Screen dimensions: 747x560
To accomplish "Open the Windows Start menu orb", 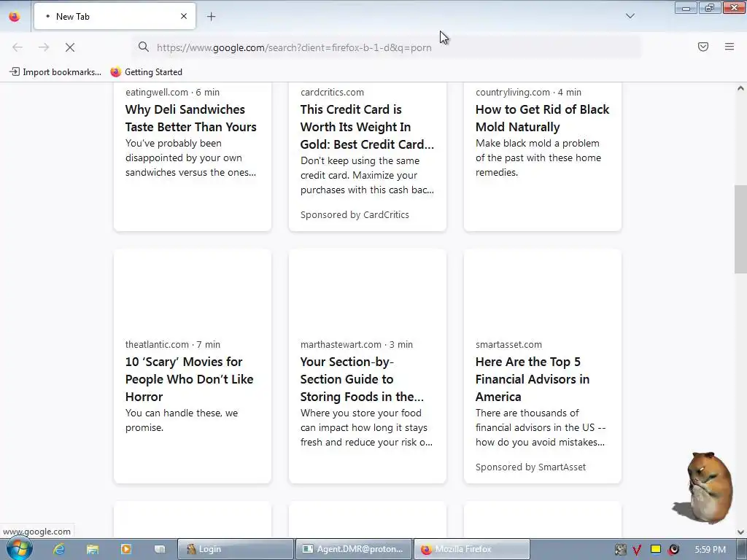I will [19, 549].
